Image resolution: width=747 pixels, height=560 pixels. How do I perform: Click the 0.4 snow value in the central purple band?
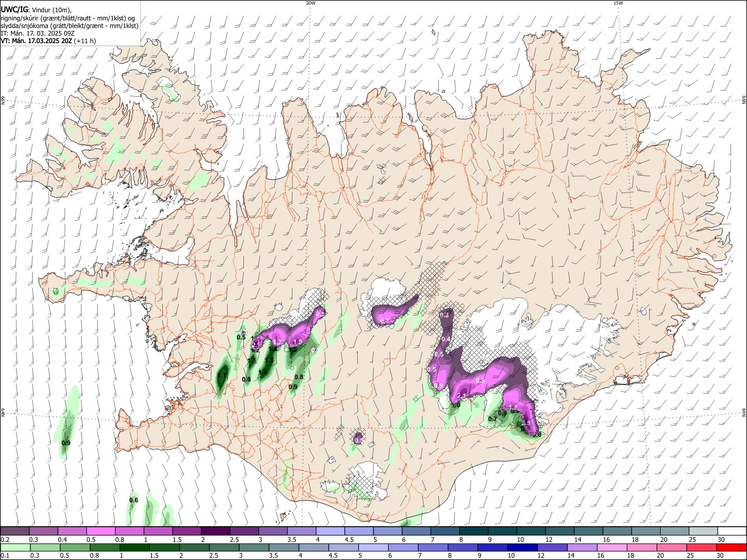tap(446, 339)
